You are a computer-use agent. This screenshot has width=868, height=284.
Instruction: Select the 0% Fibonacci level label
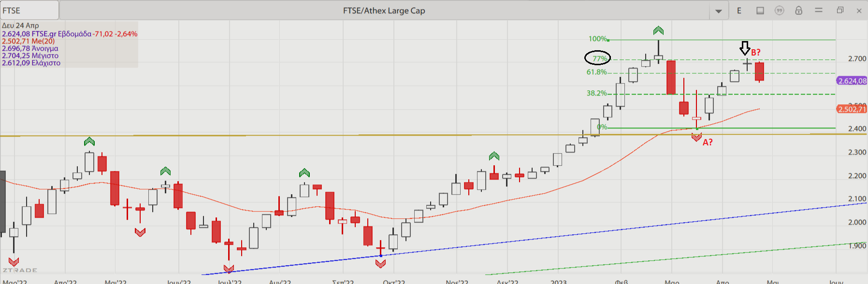(602, 127)
